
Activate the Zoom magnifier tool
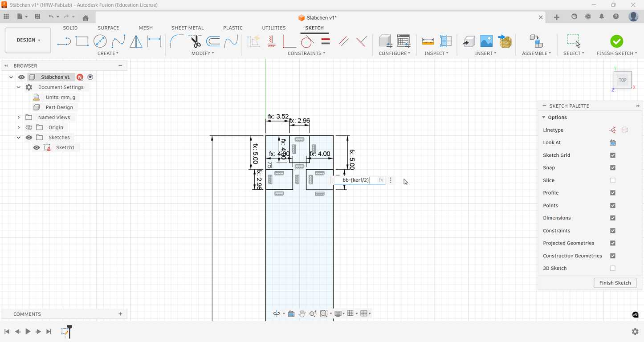point(313,313)
